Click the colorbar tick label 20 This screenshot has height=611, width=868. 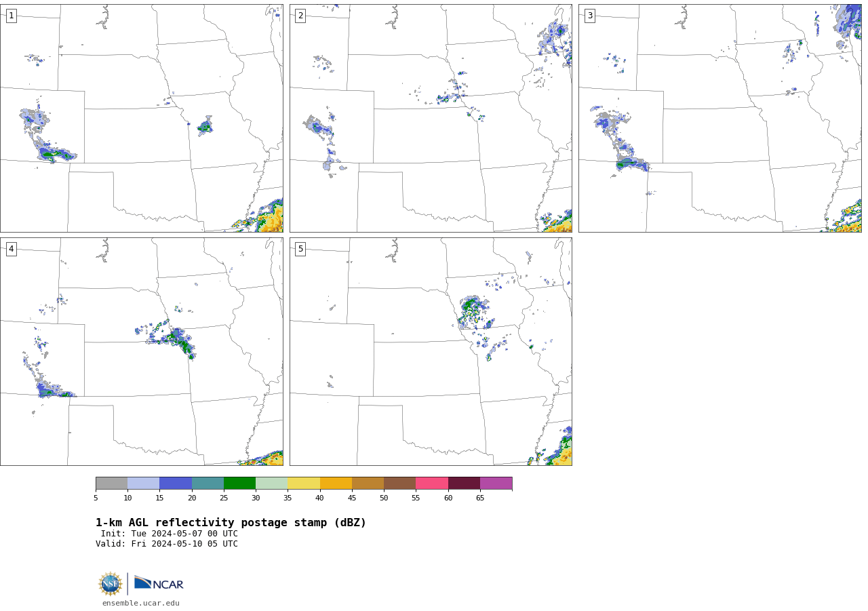coord(192,498)
